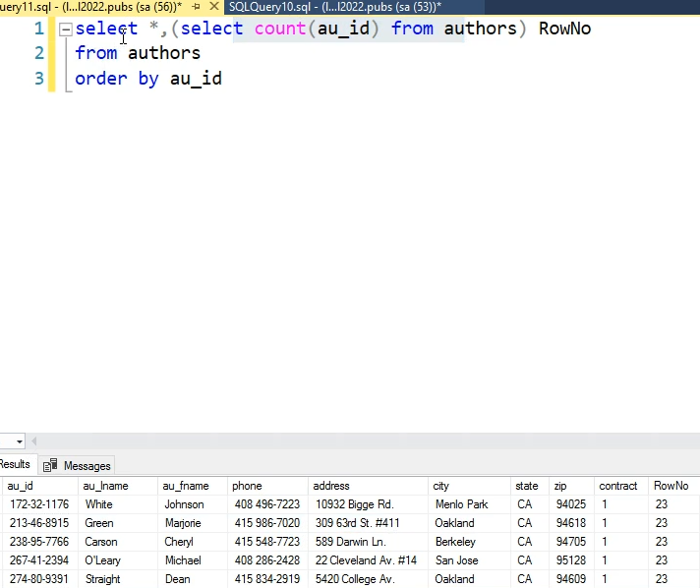The width and height of the screenshot is (700, 588).
Task: Place cursor on line 2 'authors' text
Action: 164,53
